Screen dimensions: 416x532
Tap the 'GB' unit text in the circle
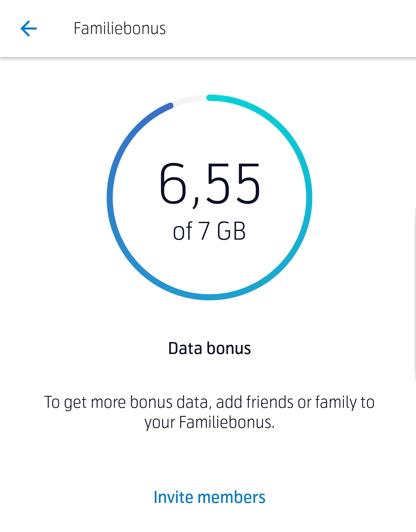point(232,231)
